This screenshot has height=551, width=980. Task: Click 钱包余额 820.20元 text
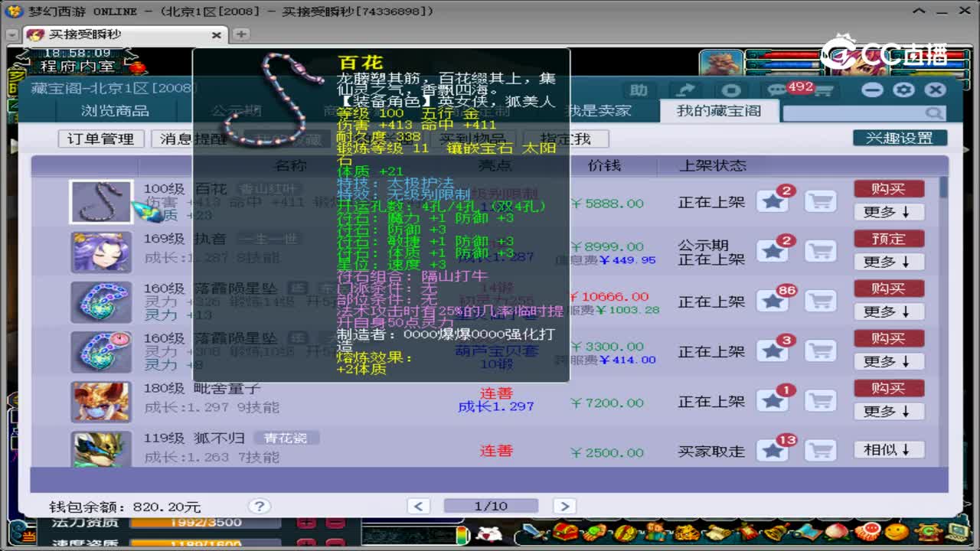[125, 507]
